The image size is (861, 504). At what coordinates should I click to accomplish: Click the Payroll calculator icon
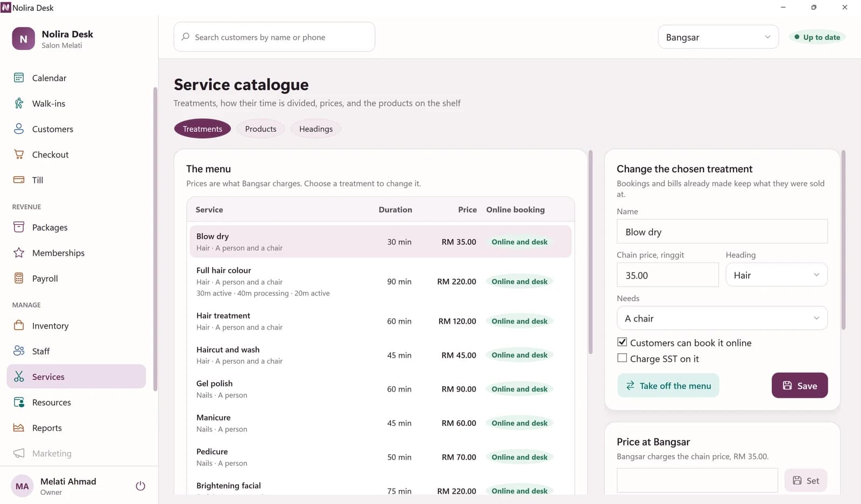(19, 278)
